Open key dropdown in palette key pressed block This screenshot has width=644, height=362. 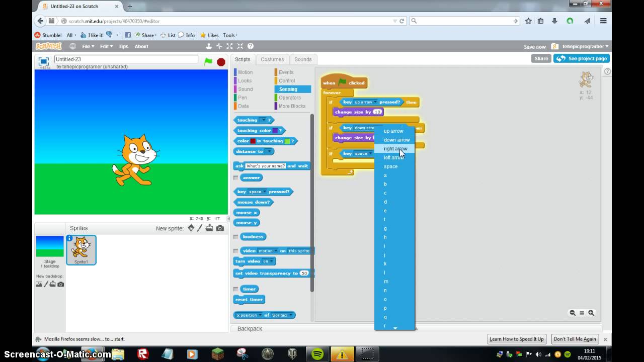coord(265,192)
